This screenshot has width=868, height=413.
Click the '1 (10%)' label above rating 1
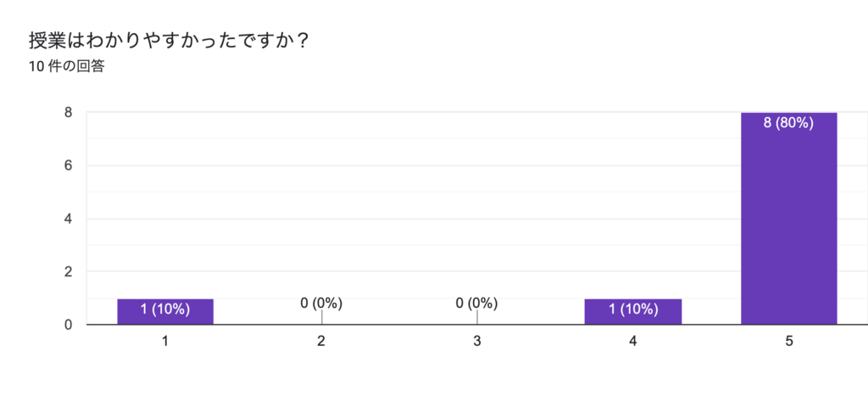pyautogui.click(x=165, y=310)
